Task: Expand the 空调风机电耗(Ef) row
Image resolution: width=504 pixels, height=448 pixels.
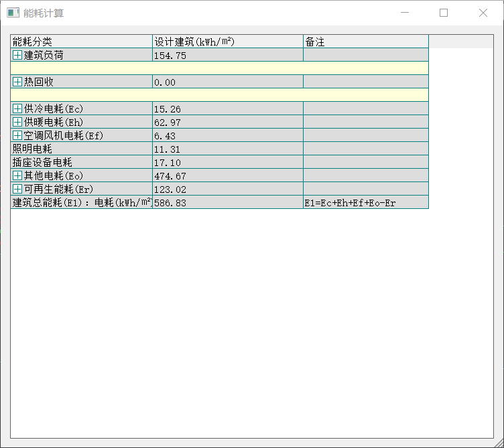Action: click(17, 135)
